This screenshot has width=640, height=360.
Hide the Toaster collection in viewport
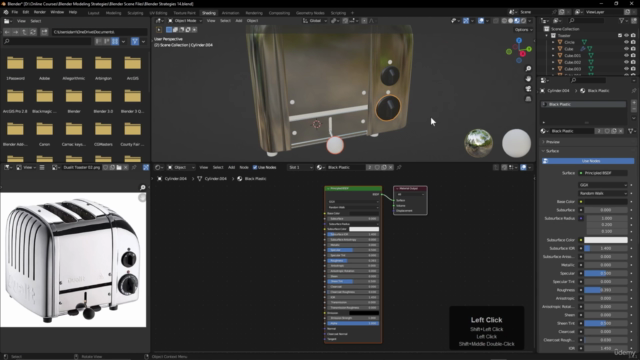pos(626,36)
